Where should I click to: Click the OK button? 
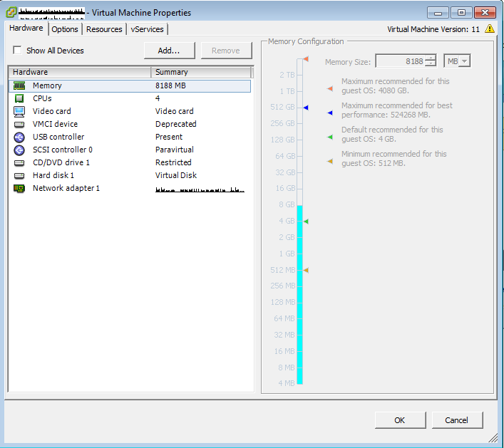coord(400,420)
